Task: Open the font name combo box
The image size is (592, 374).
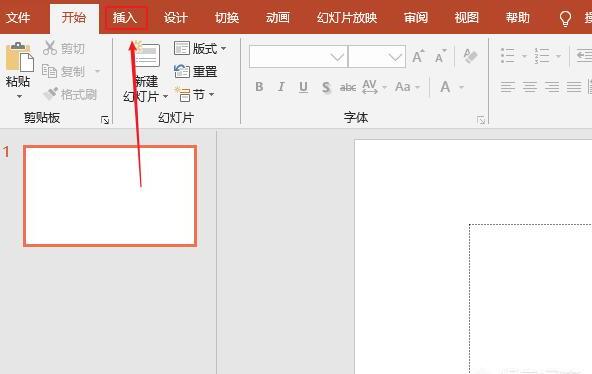Action: pyautogui.click(x=298, y=57)
